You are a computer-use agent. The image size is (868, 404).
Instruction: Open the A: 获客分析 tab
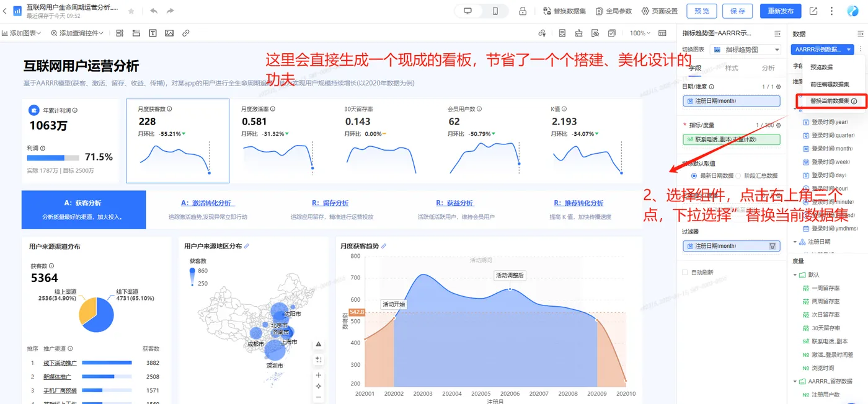[84, 209]
